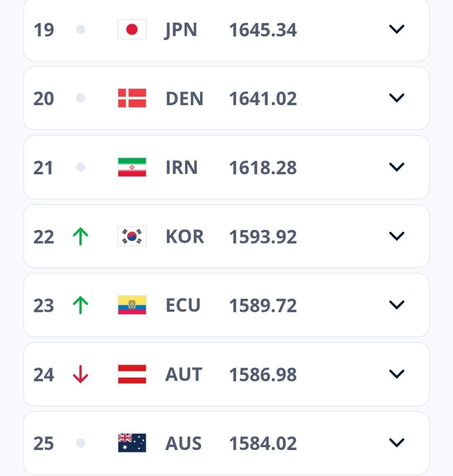Screen dimensions: 453x476
Task: Open the ECU row dropdown chevron
Action: click(396, 305)
